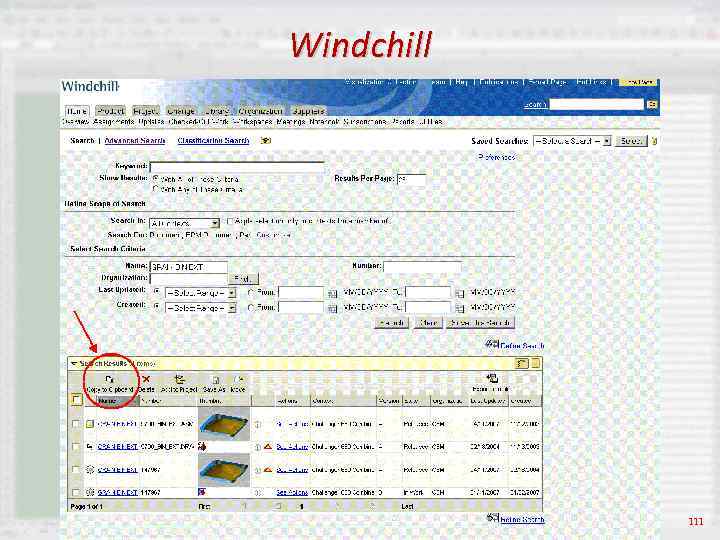Click the Search button under criteria
Viewport: 720px width, 540px height.
(391, 323)
